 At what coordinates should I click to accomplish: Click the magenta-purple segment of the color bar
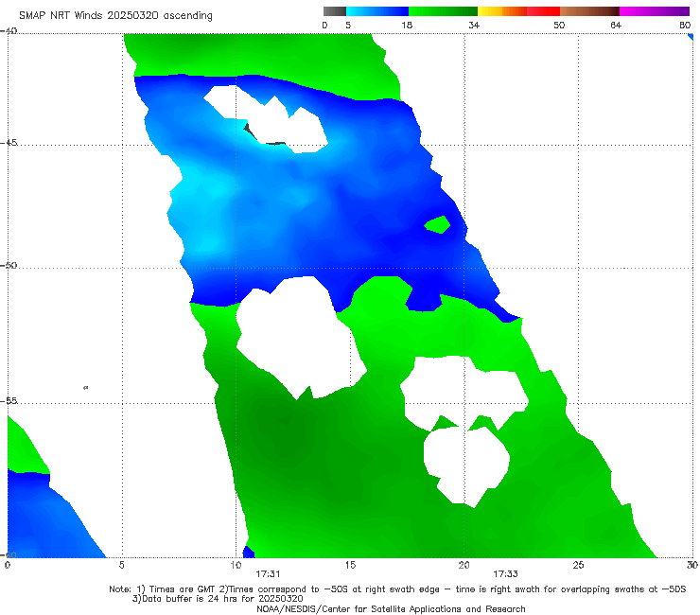click(655, 11)
